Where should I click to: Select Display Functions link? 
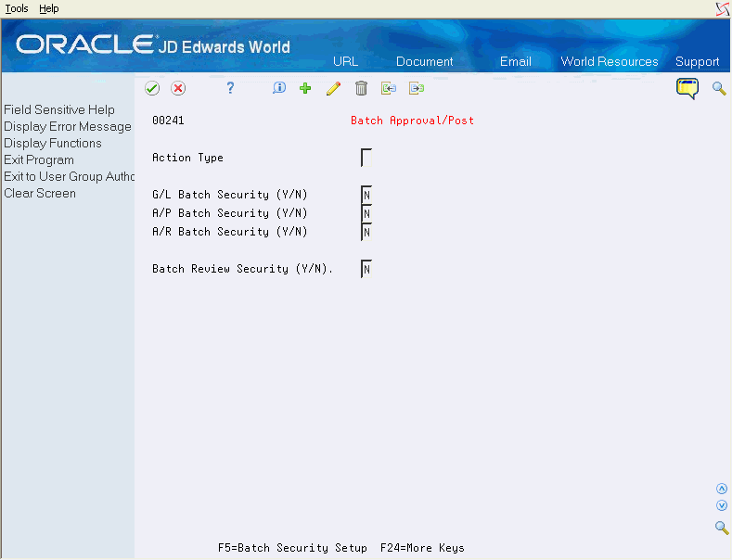pos(53,144)
